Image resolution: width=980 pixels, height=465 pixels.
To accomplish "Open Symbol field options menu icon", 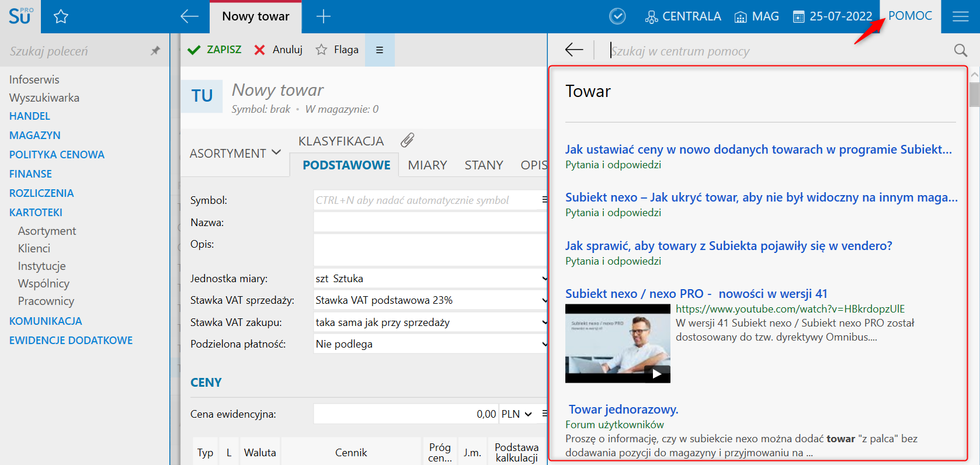I will coord(544,200).
